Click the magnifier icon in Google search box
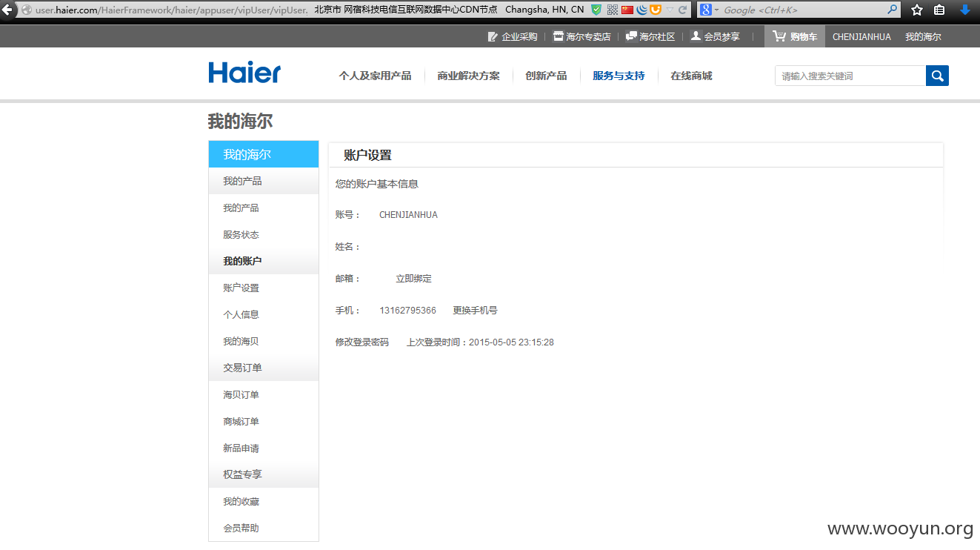 click(893, 10)
